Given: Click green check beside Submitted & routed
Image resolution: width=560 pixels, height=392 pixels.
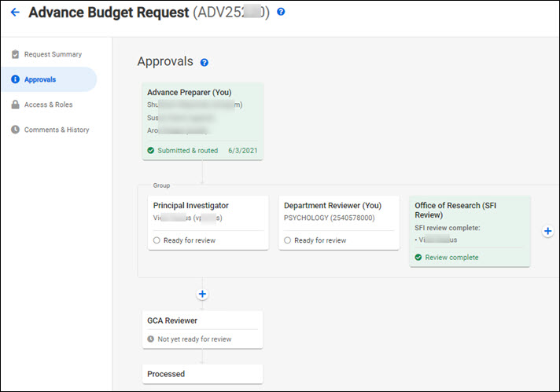Looking at the screenshot, I should coord(151,151).
